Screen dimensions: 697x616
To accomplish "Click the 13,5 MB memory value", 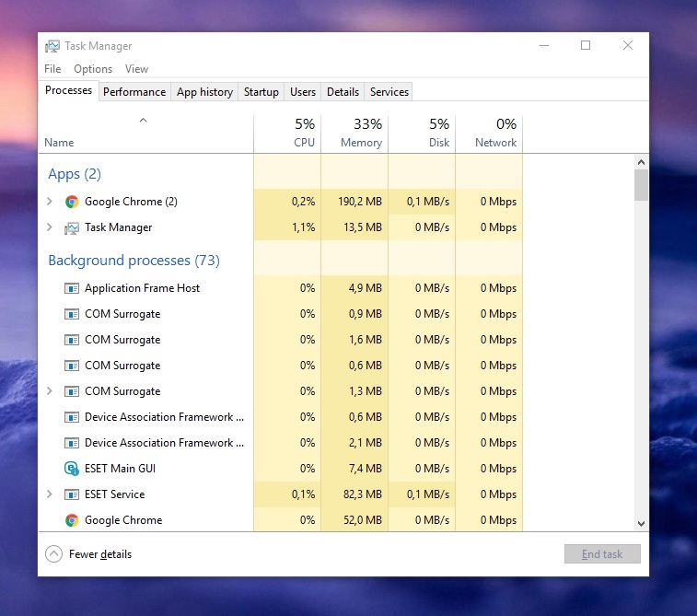I will click(362, 227).
